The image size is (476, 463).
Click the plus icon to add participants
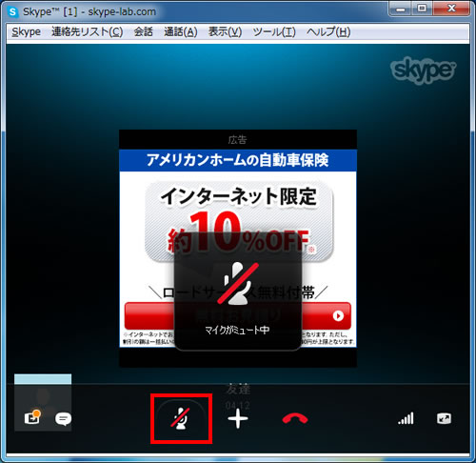pos(238,418)
